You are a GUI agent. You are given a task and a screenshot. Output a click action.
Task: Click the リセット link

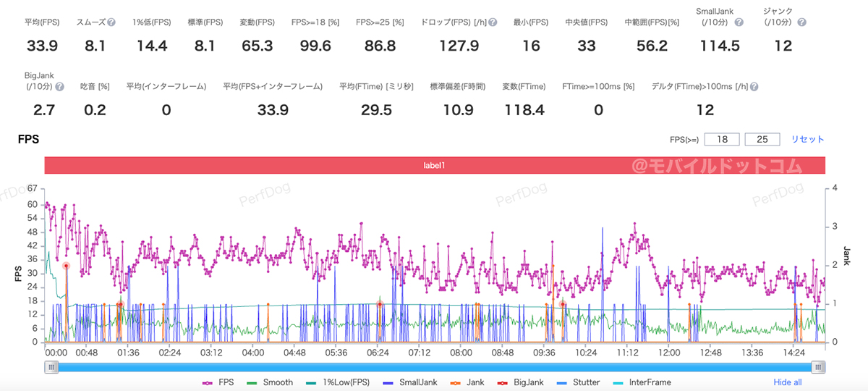[807, 139]
